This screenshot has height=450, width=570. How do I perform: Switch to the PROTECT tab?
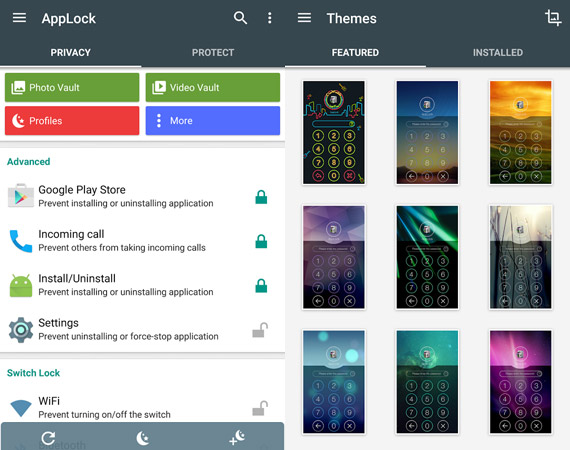[213, 53]
